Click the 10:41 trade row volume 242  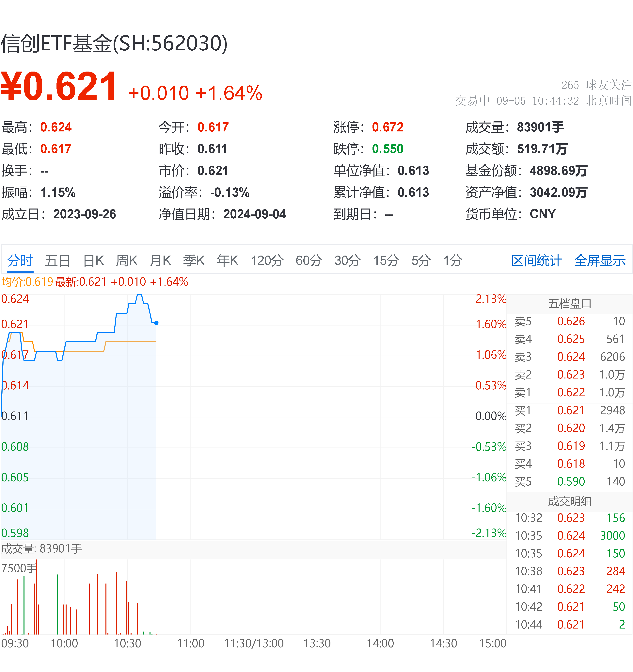pyautogui.click(x=616, y=589)
